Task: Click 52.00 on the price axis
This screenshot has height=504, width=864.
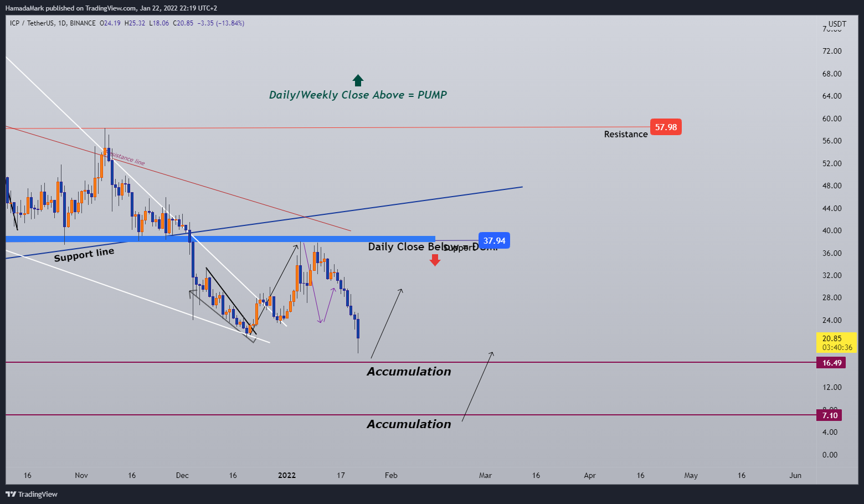Action: pyautogui.click(x=832, y=163)
